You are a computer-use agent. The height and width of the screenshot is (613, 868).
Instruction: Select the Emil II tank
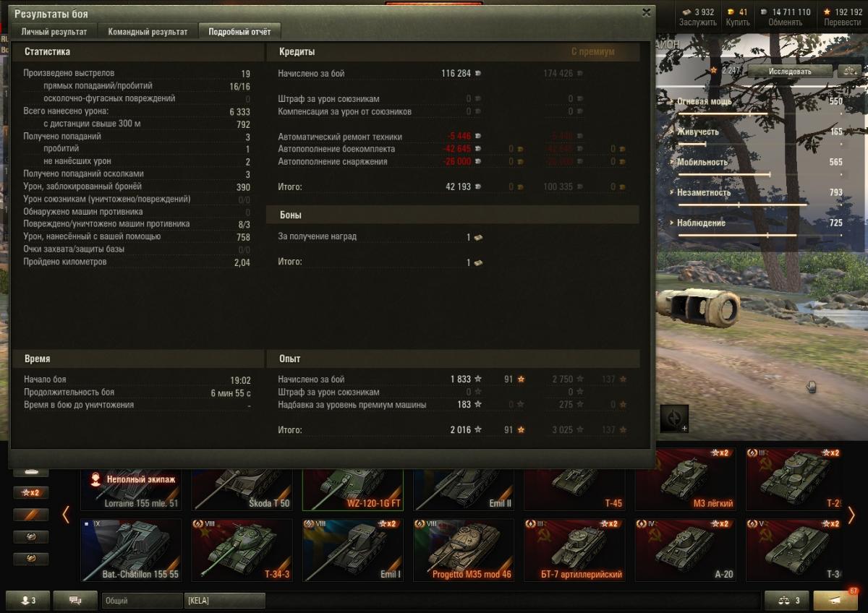(x=464, y=489)
